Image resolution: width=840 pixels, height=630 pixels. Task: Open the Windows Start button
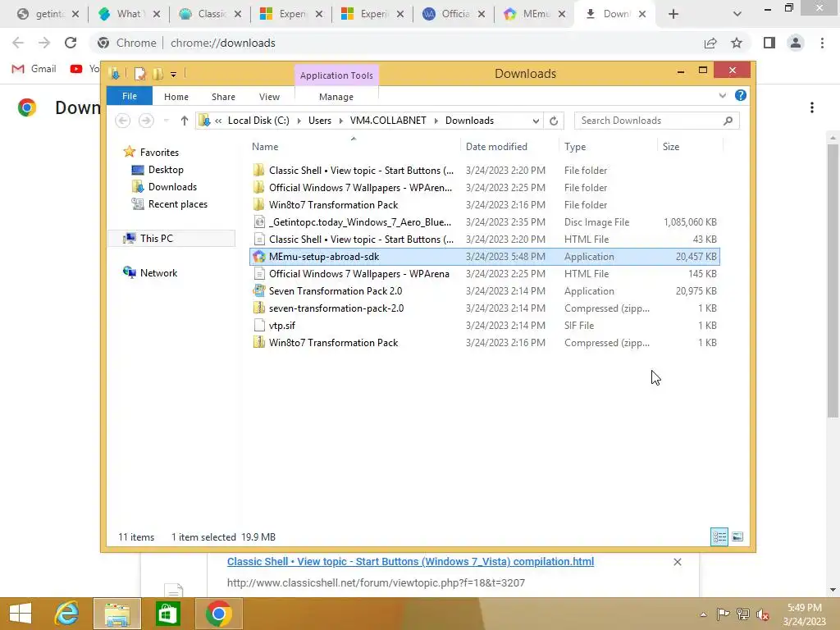[21, 614]
